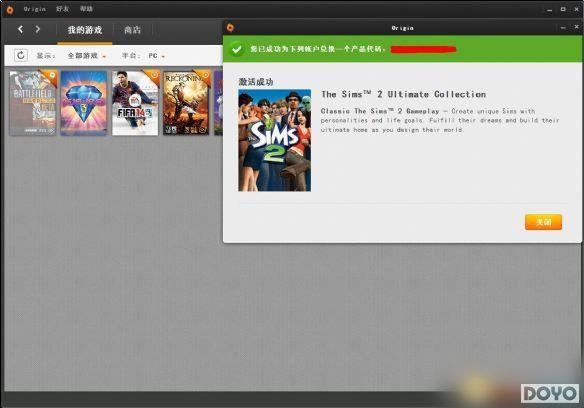
Task: Open the Origin logo menu in the main window
Action: click(x=10, y=9)
